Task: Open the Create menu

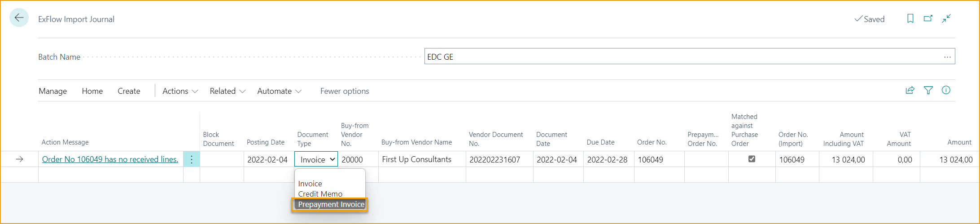Action: tap(129, 91)
